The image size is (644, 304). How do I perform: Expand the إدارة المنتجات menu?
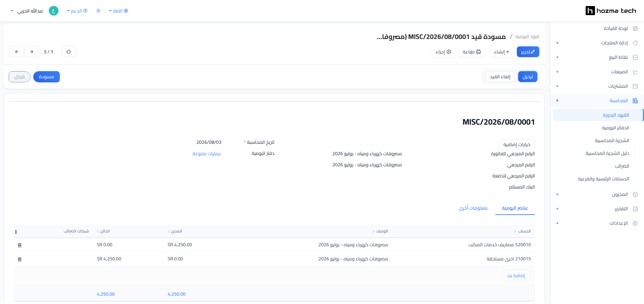coord(597,43)
